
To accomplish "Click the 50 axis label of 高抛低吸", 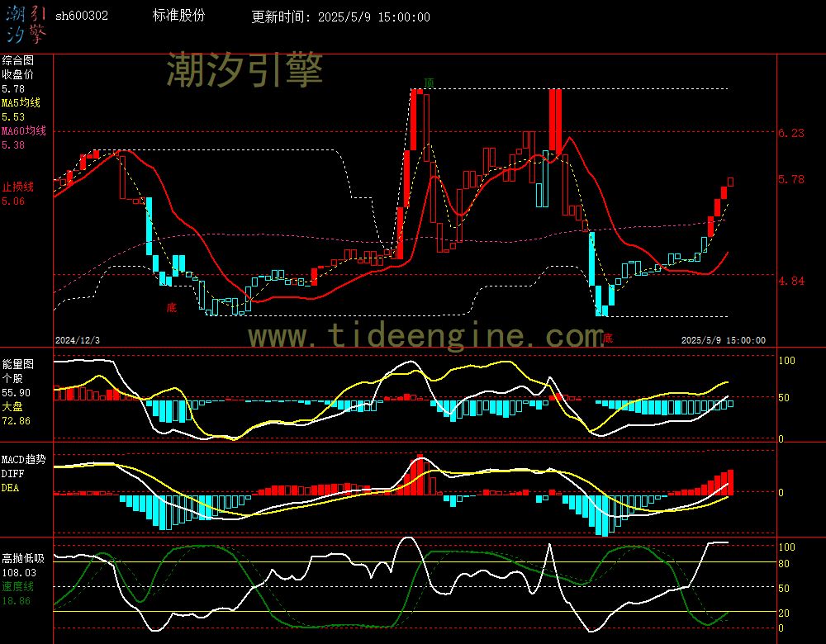I will (784, 589).
